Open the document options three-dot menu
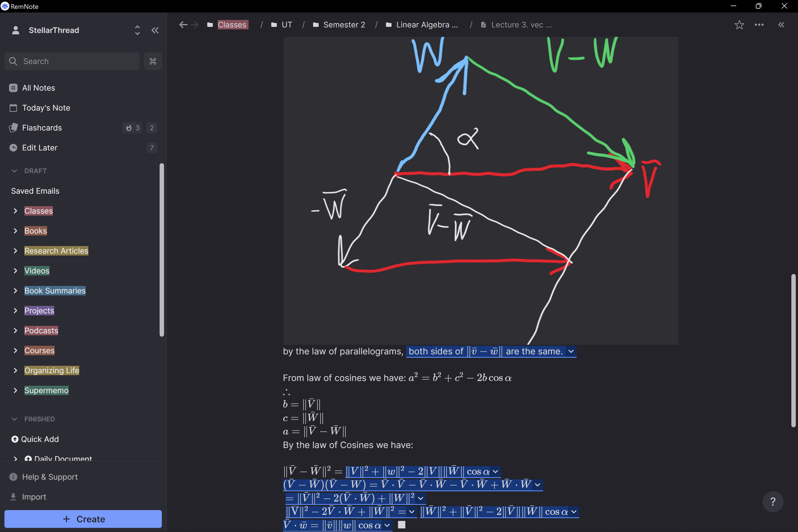The width and height of the screenshot is (798, 532). click(x=759, y=24)
